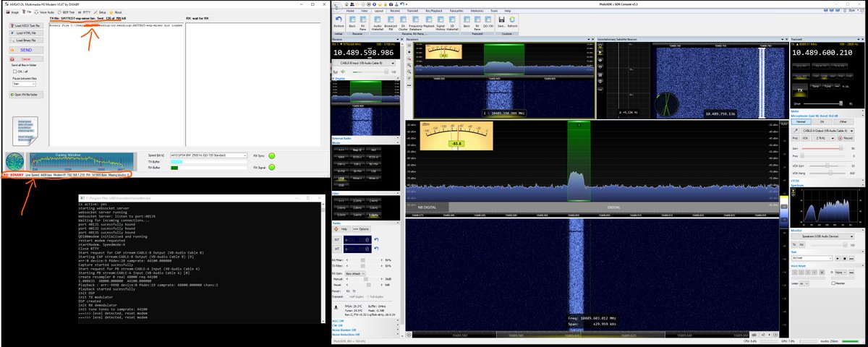The width and height of the screenshot is (868, 347).
Task: Click Help button in Audio panel
Action: pos(341,229)
